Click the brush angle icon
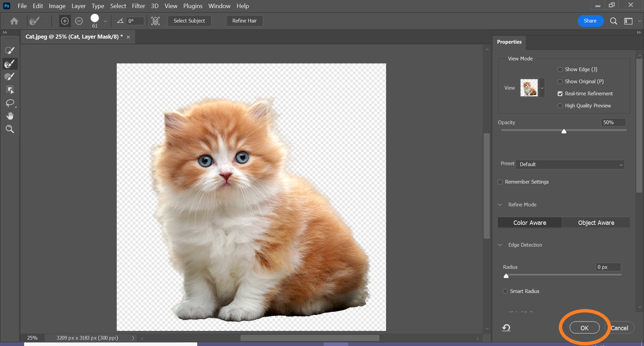Screen dimensions: 644x346 pos(120,21)
